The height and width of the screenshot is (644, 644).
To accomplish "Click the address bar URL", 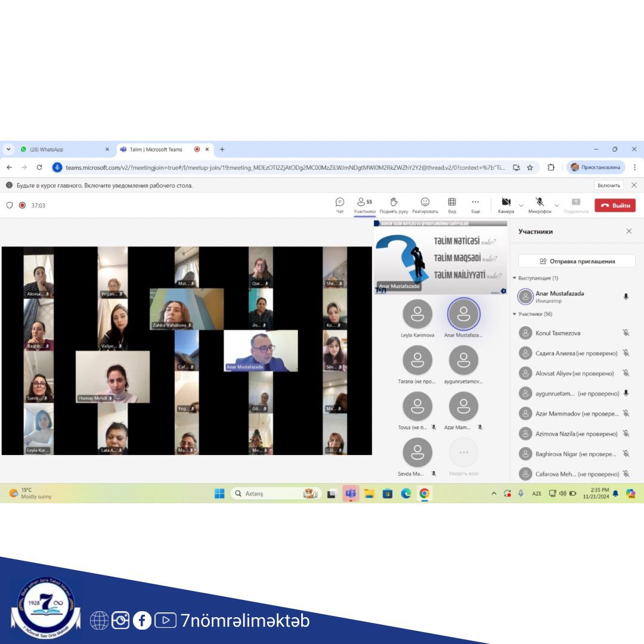I will click(286, 168).
